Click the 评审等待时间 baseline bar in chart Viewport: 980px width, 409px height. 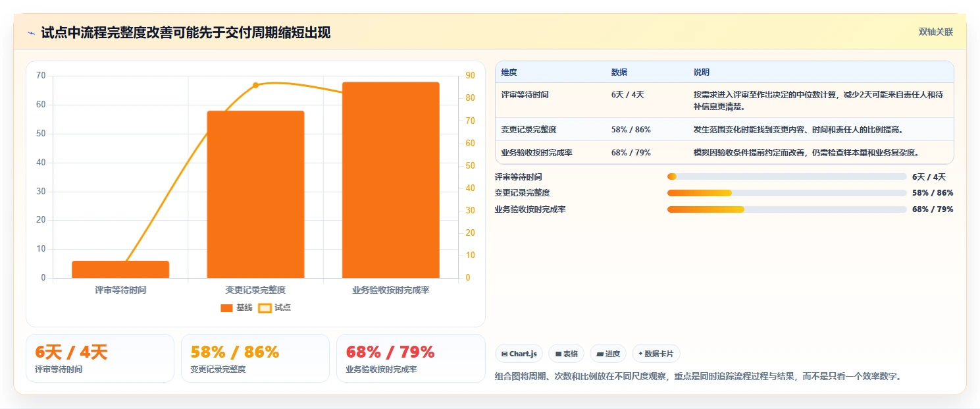[x=120, y=269]
